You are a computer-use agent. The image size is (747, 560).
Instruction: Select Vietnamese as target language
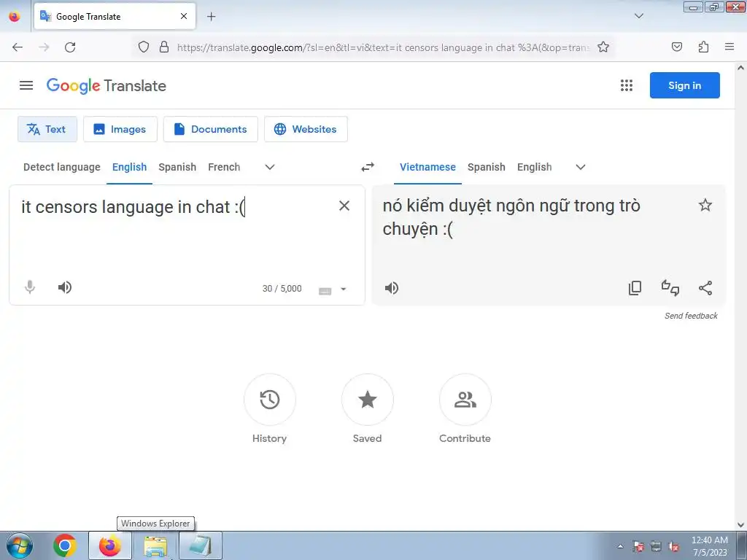427,167
